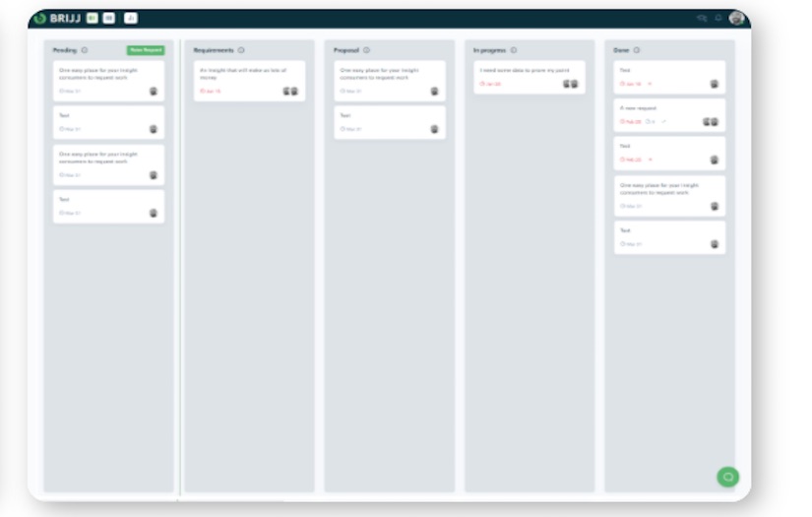Click the In progress column title

(489, 50)
